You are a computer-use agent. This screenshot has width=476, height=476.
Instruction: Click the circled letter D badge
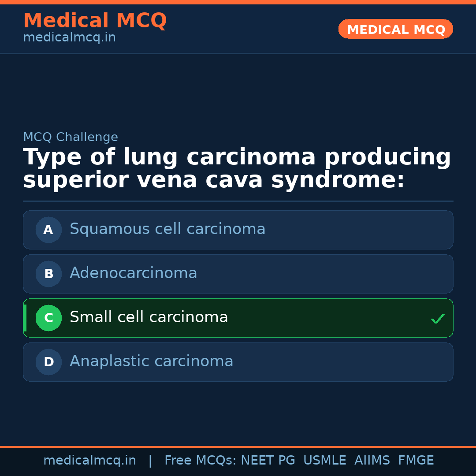tap(48, 362)
